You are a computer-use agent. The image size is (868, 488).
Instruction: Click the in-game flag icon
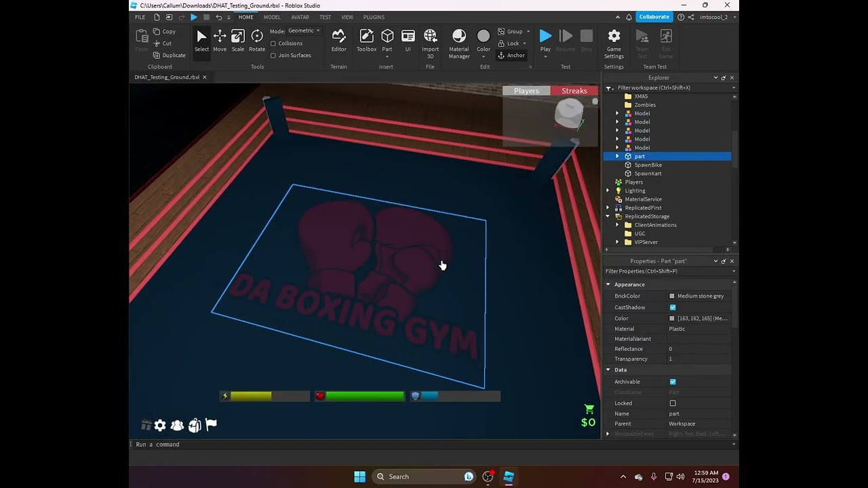(212, 424)
